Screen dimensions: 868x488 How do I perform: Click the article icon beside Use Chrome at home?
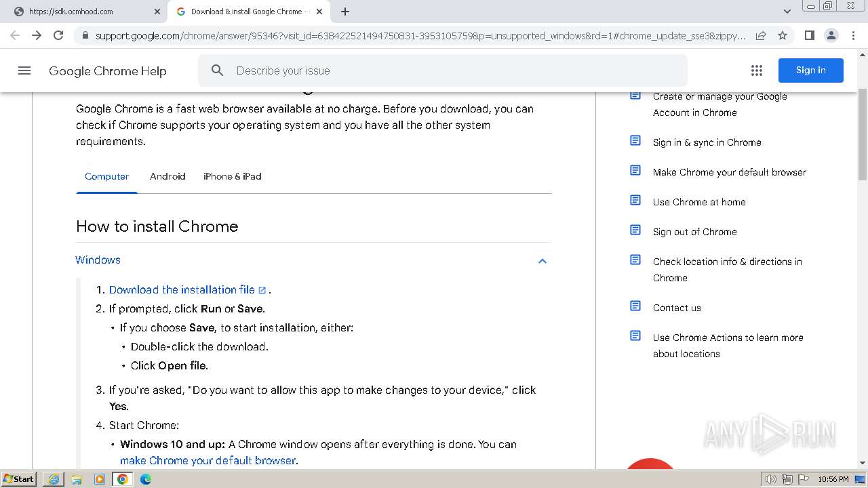[635, 200]
